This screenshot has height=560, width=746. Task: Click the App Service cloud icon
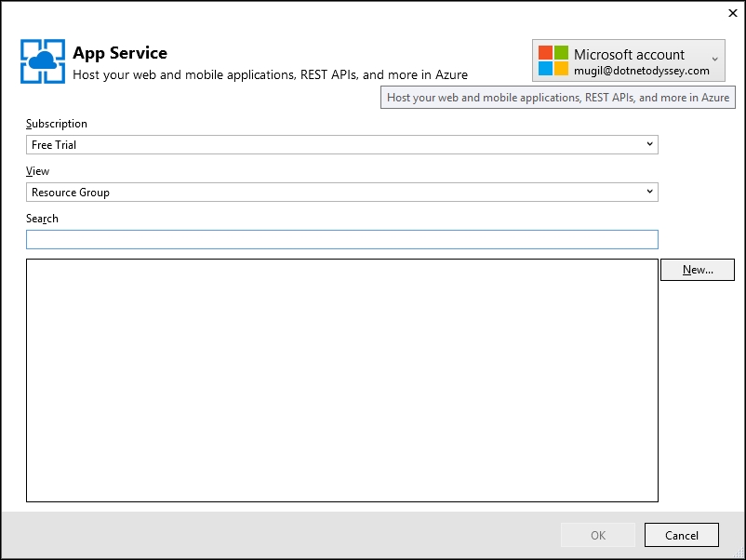43,61
